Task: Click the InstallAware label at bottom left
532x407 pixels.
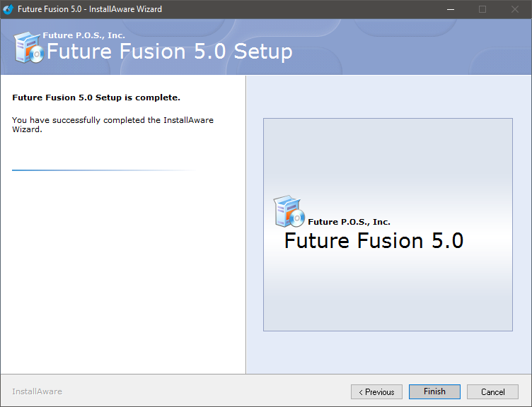Action: click(x=37, y=391)
